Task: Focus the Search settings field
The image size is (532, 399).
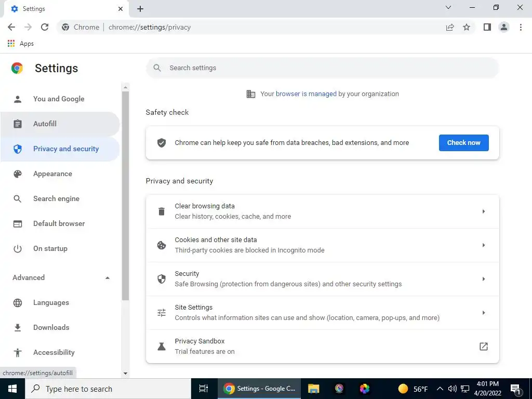Action: [x=322, y=68]
